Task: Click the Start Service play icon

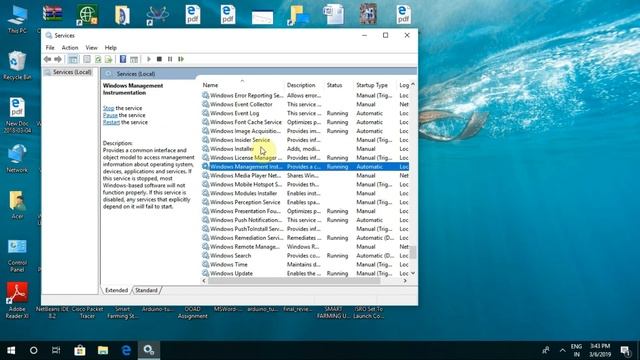Action: (x=149, y=59)
